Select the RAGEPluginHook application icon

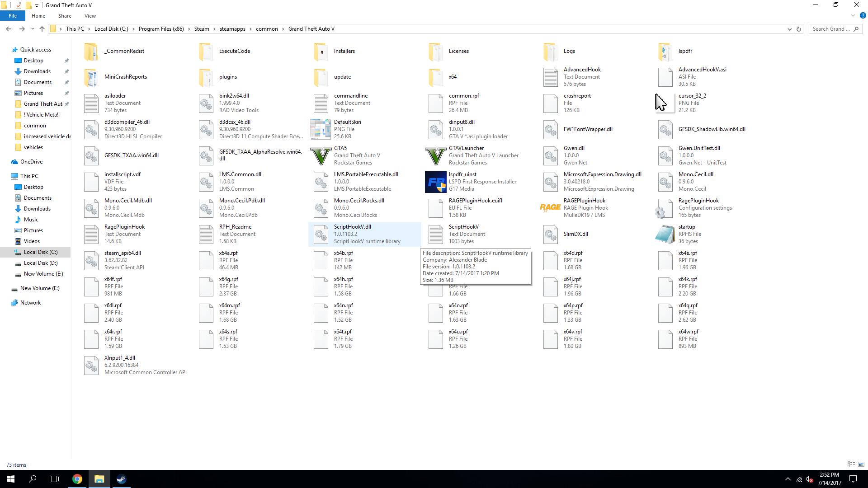550,208
